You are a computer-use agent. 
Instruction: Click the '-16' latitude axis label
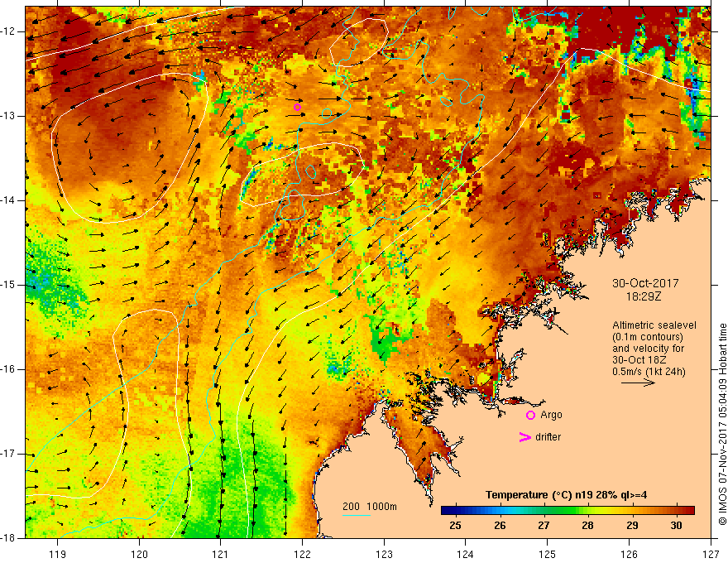click(8, 369)
